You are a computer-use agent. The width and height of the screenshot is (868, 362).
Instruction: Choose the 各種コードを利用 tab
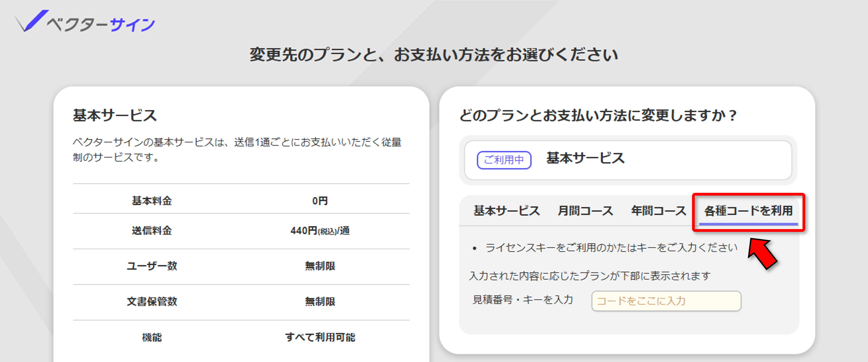tap(748, 211)
